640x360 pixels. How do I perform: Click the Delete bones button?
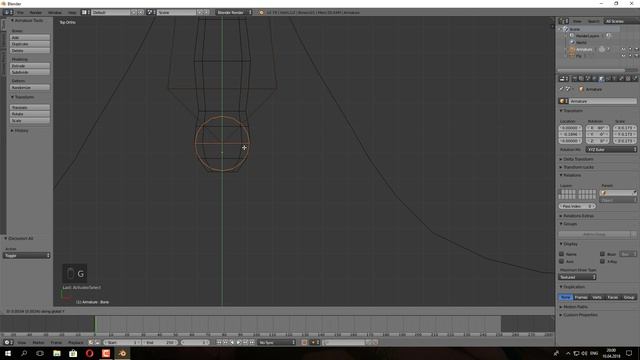click(x=30, y=51)
